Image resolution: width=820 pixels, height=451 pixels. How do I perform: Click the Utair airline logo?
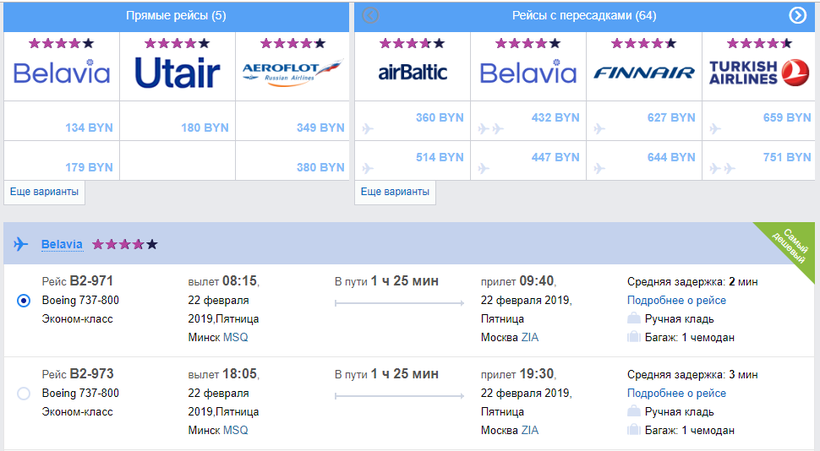coord(177,72)
